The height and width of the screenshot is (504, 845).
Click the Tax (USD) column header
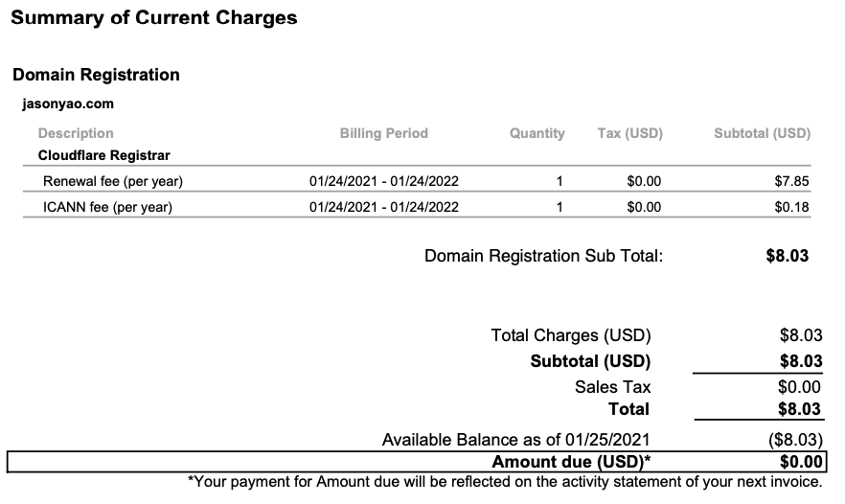[630, 133]
